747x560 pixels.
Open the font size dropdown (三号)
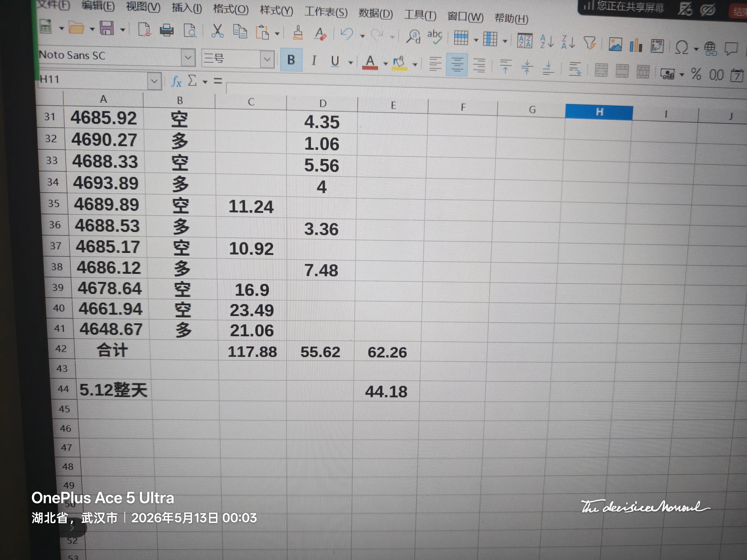267,59
